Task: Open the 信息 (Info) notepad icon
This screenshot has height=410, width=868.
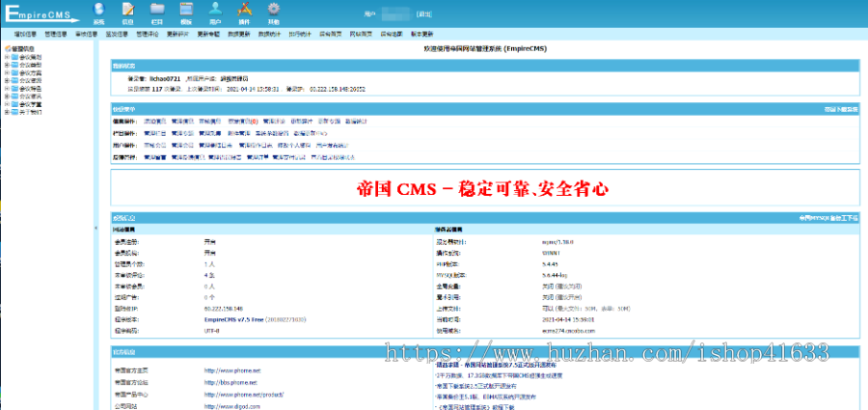Action: (x=128, y=10)
